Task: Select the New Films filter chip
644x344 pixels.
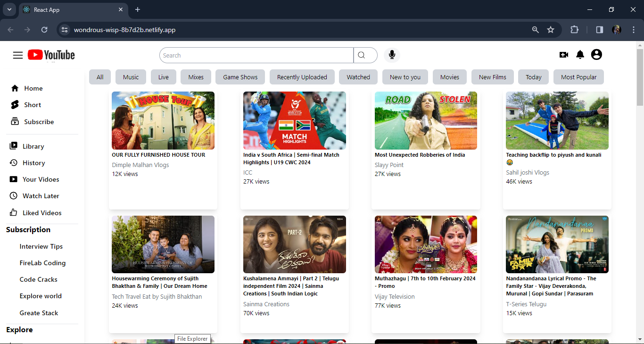Action: pyautogui.click(x=493, y=77)
